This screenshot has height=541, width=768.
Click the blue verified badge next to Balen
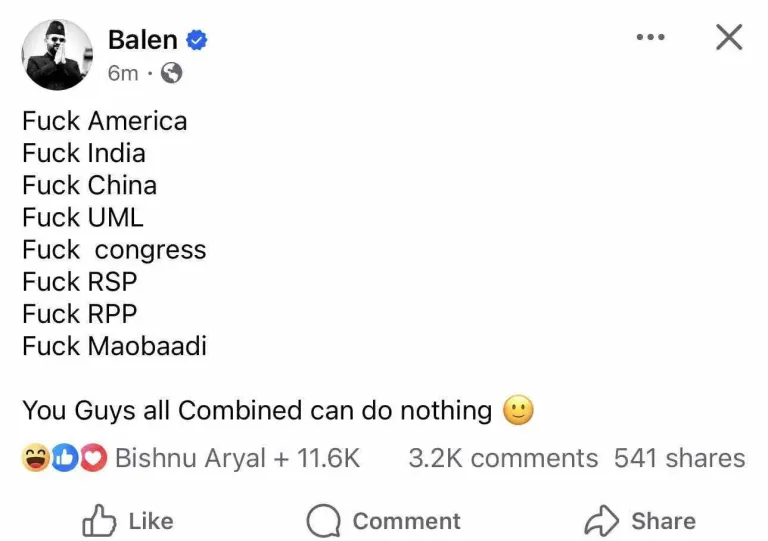[198, 40]
